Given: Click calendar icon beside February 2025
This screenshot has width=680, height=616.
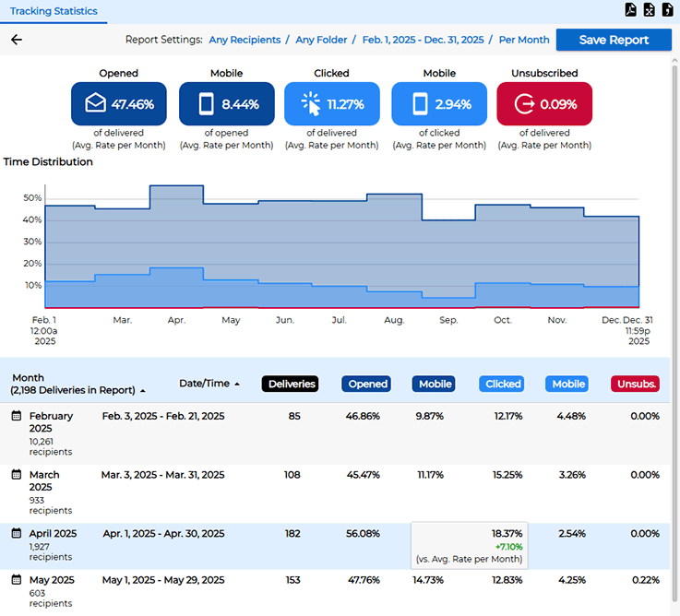Looking at the screenshot, I should click(17, 416).
